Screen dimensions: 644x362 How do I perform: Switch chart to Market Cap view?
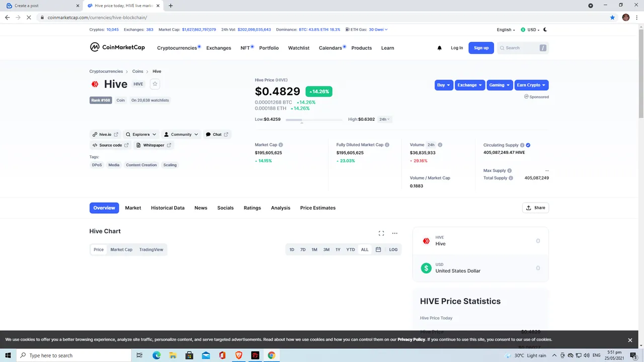tap(121, 249)
